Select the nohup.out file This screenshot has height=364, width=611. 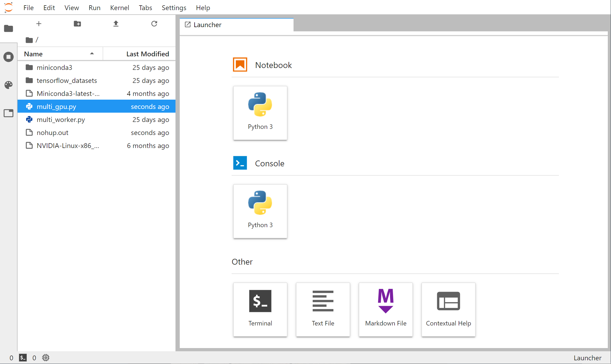pos(97,133)
